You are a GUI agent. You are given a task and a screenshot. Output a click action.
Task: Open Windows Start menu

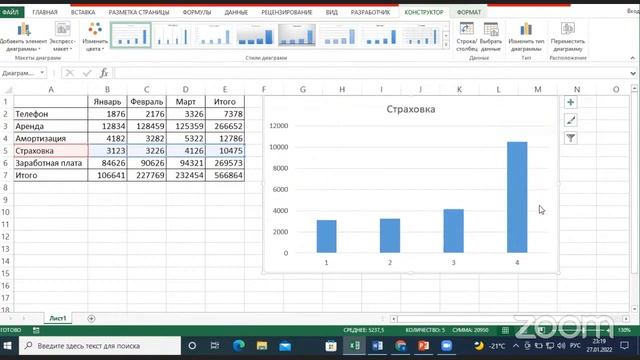coord(7,346)
